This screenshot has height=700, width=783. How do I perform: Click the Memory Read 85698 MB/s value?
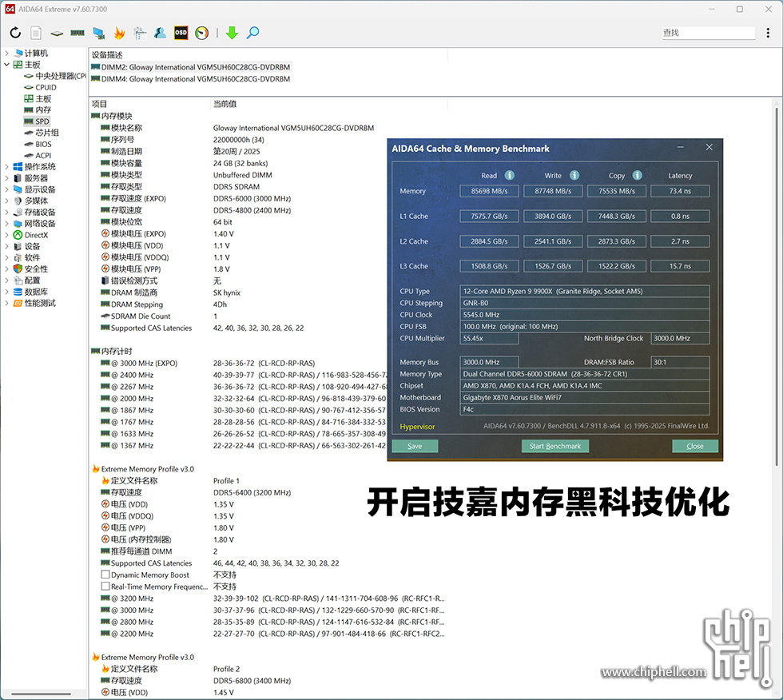coord(489,191)
